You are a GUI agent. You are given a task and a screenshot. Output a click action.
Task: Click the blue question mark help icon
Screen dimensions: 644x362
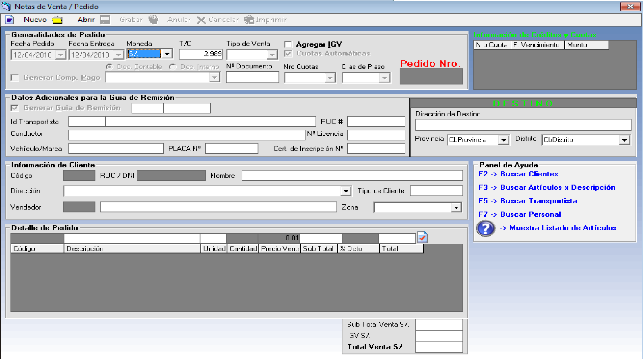coord(485,228)
